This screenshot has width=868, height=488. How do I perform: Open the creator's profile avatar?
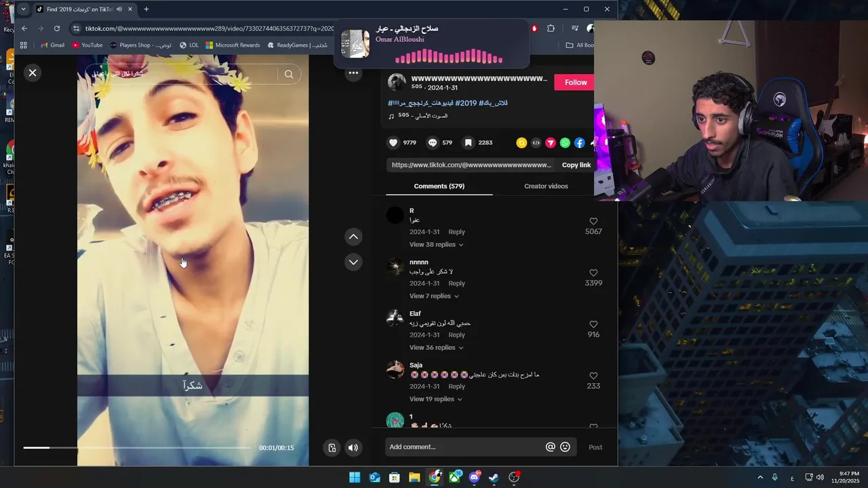[397, 82]
